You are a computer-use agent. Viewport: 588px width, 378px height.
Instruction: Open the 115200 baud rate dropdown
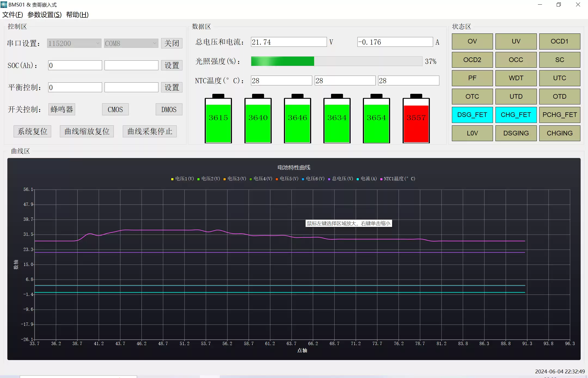point(74,43)
